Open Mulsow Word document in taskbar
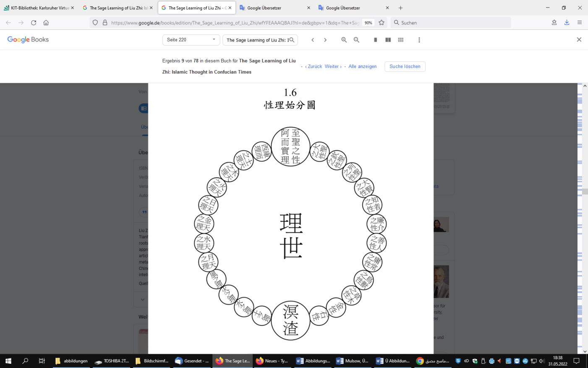Screen dimensions: 588x368 (353, 361)
